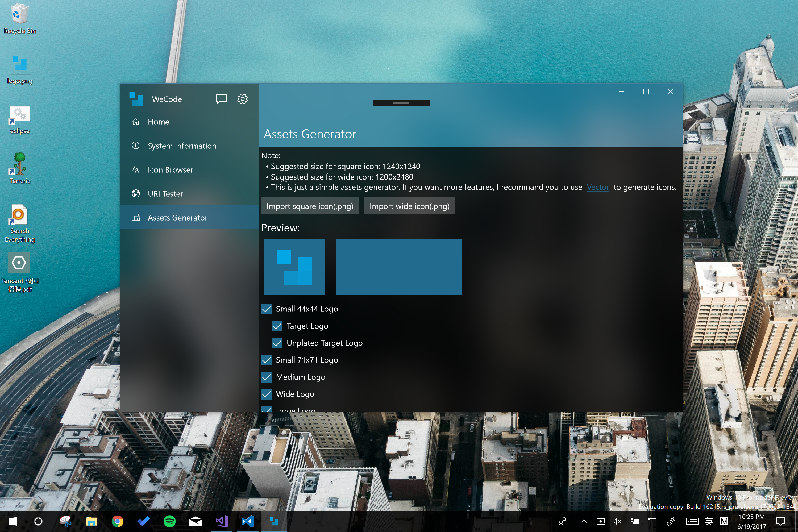Click the System Information info icon
This screenshot has width=798, height=532.
[x=136, y=146]
